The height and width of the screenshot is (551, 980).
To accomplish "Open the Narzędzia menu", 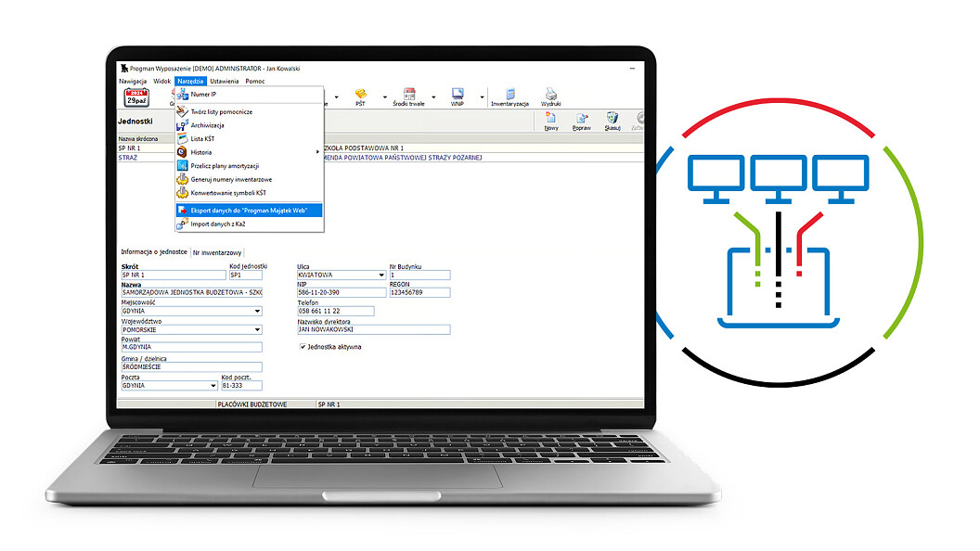I will point(190,82).
